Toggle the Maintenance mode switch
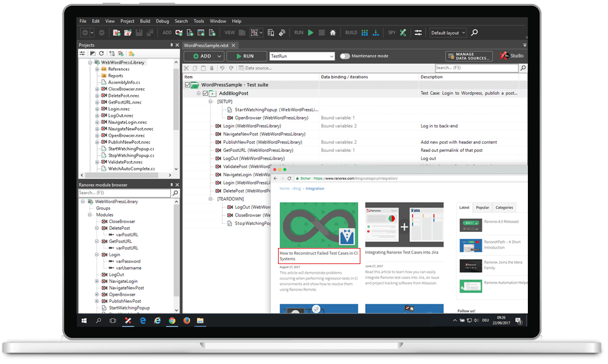The width and height of the screenshot is (608, 364). pos(345,56)
